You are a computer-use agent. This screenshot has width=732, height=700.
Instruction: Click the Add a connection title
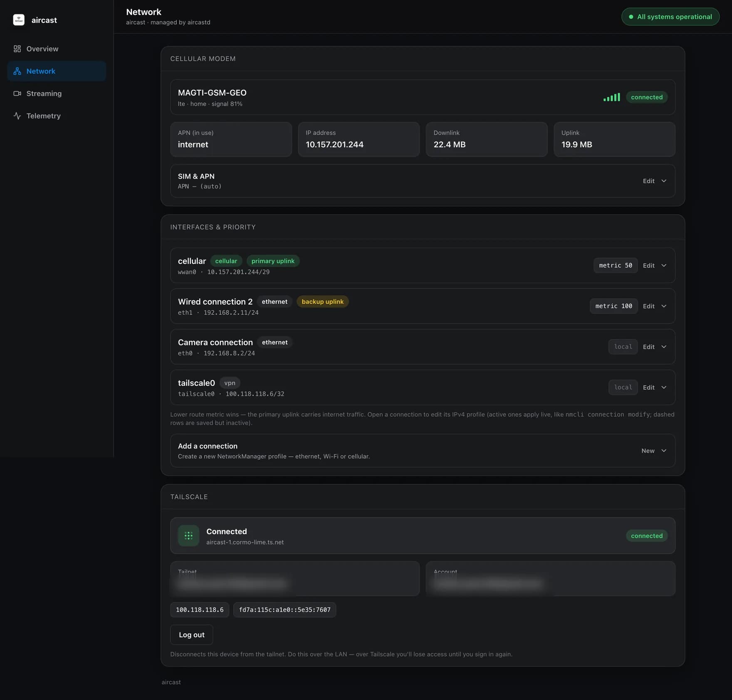pyautogui.click(x=208, y=446)
